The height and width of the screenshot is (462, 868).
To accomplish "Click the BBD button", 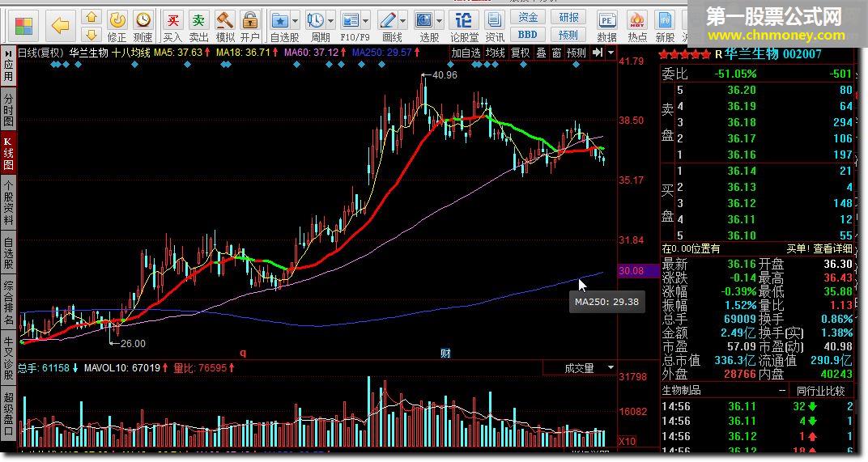I will (528, 34).
